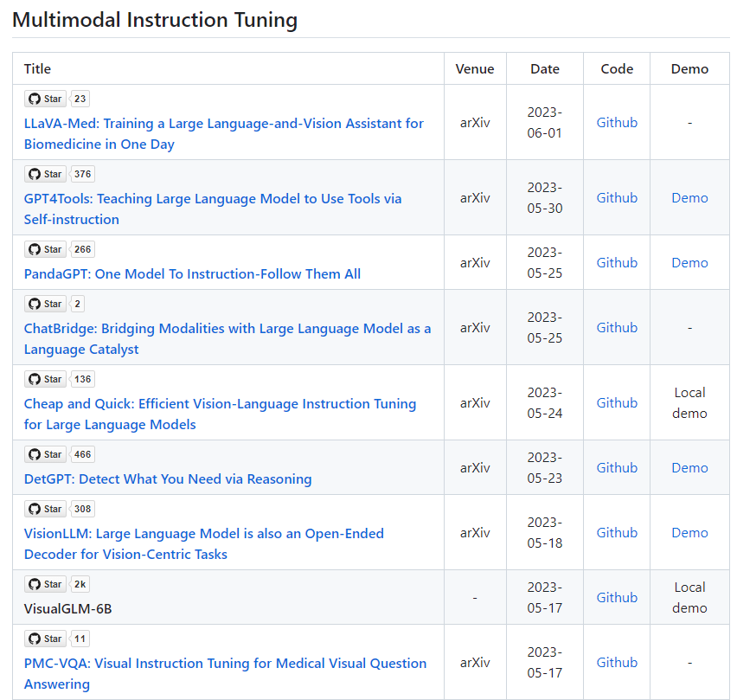This screenshot has width=737, height=700.
Task: Click the GitHub Star button for PMC-VQA
Action: (x=45, y=639)
